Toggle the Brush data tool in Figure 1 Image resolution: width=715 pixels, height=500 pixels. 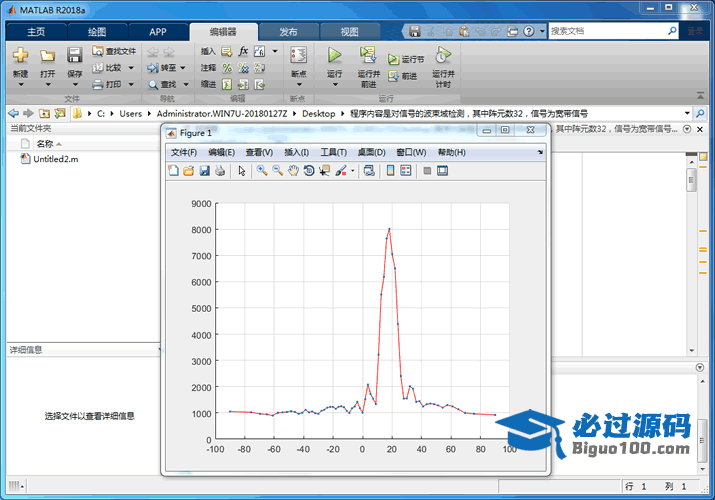point(341,171)
